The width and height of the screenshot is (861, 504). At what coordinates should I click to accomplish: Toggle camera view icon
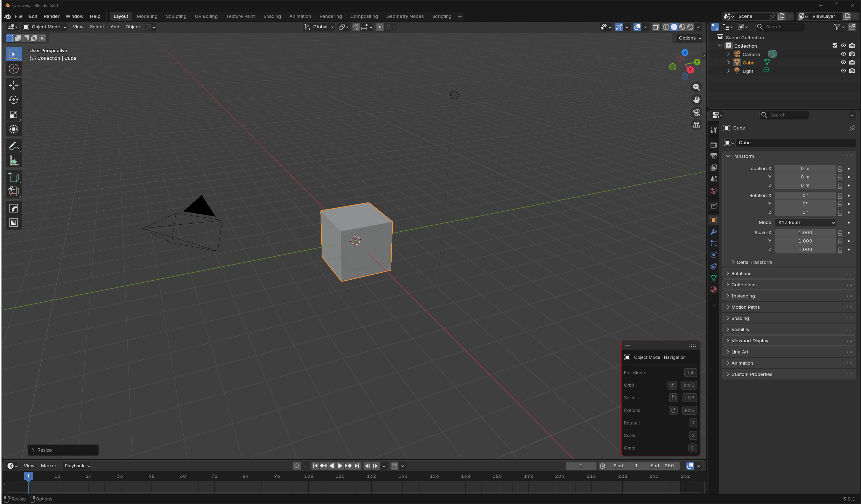click(x=696, y=112)
